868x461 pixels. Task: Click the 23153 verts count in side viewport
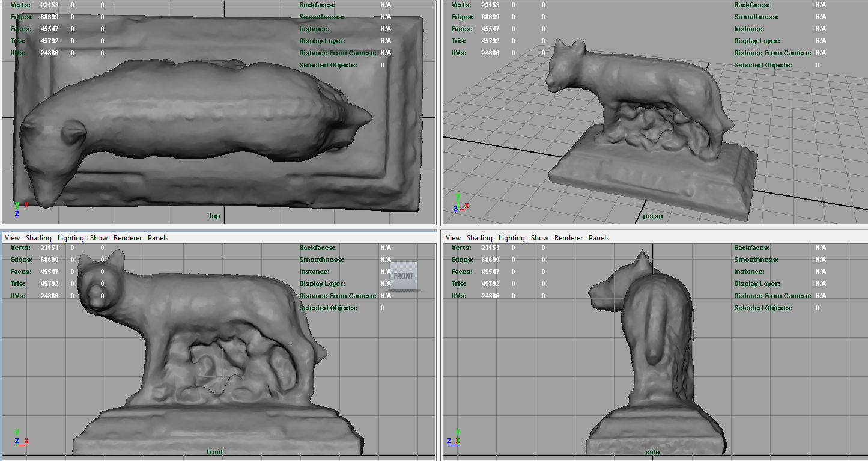point(490,248)
